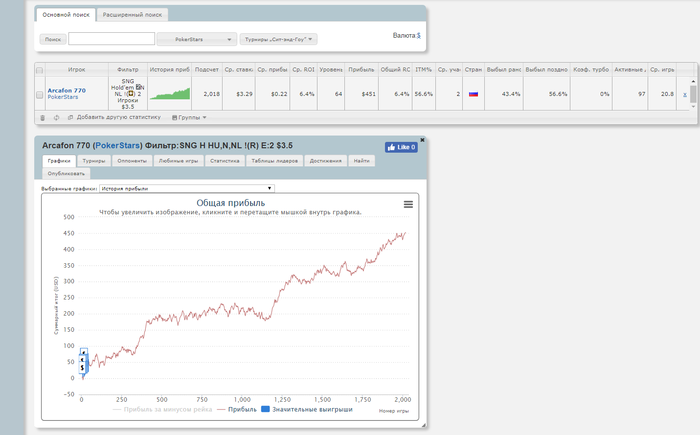
Task: Select the Достижения tab
Action: tap(325, 161)
